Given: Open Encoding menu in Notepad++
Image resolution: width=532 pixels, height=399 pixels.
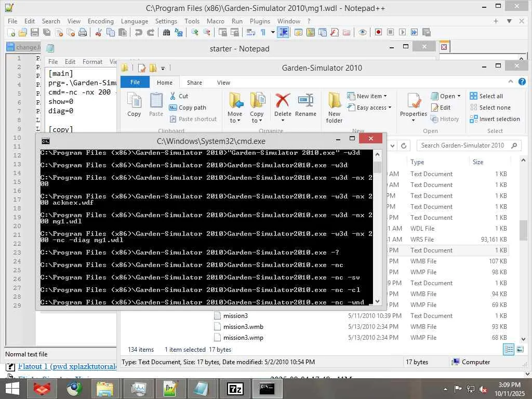Looking at the screenshot, I should (x=100, y=21).
